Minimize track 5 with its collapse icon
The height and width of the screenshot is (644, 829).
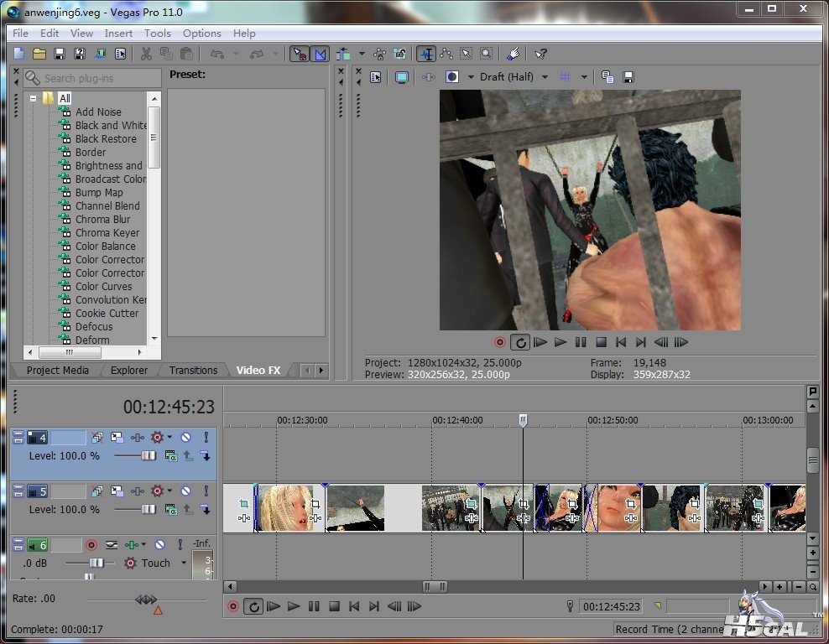point(18,491)
